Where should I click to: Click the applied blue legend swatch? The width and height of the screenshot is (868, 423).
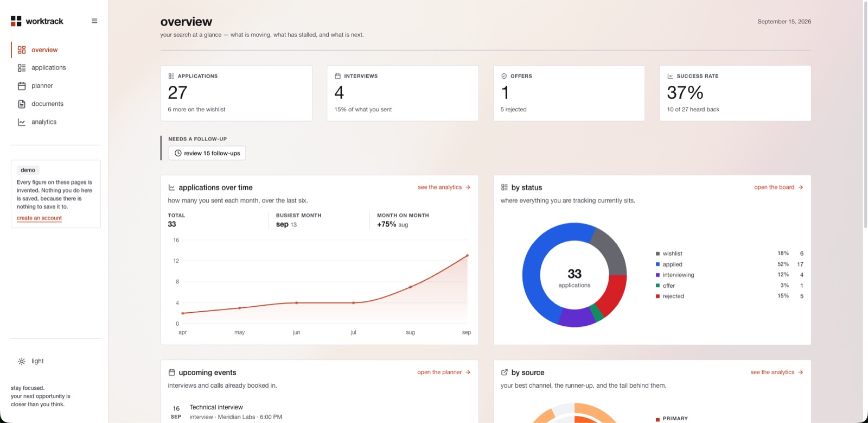pyautogui.click(x=658, y=264)
